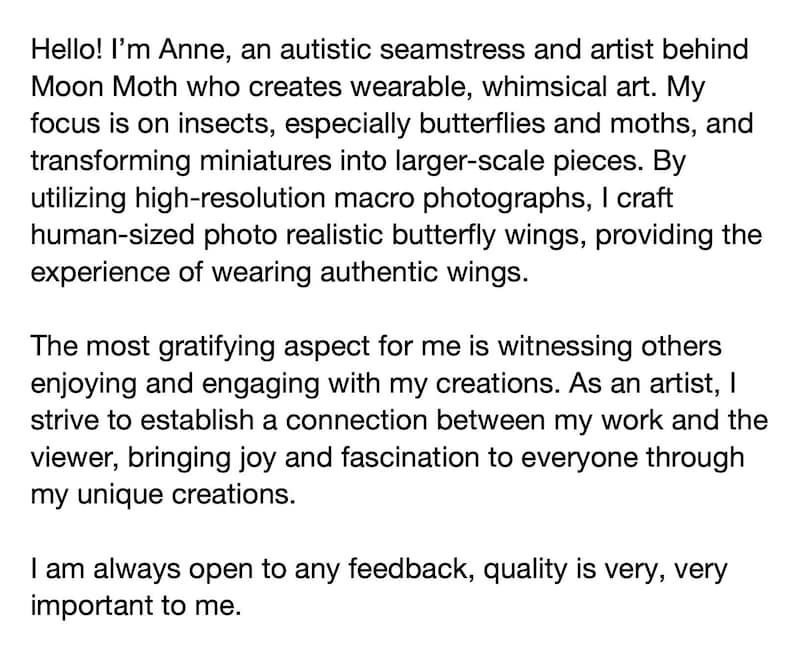Click the words "Moon Moth"
This screenshot has height=666, width=794.
(x=104, y=87)
